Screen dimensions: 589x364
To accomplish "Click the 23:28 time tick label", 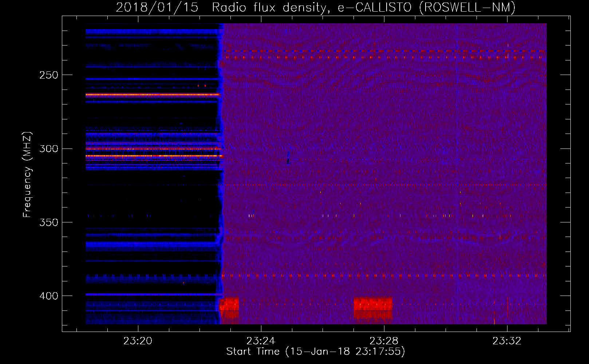I will coord(384,341).
